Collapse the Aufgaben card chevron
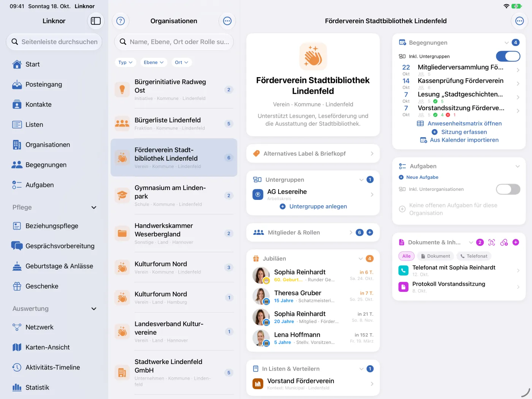Viewport: 532px width, 399px height. point(517,166)
